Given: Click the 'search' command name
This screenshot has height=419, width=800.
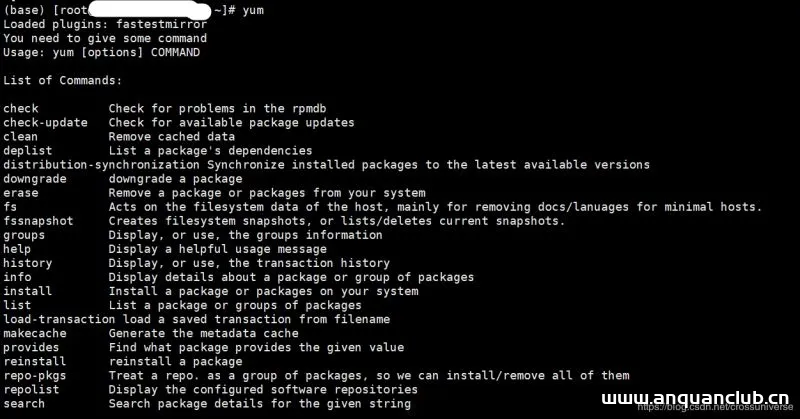Looking at the screenshot, I should tap(24, 404).
